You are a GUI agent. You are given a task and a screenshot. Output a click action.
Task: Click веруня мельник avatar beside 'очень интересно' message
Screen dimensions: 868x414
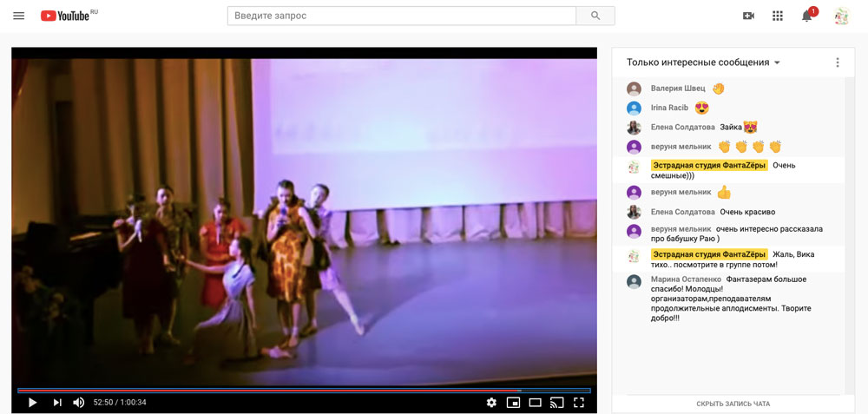(x=634, y=230)
